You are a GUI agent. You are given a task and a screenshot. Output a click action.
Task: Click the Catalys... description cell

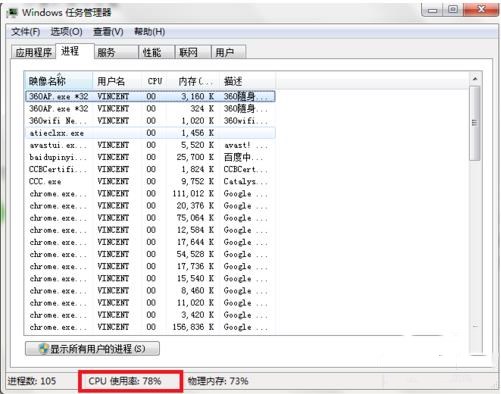(246, 181)
